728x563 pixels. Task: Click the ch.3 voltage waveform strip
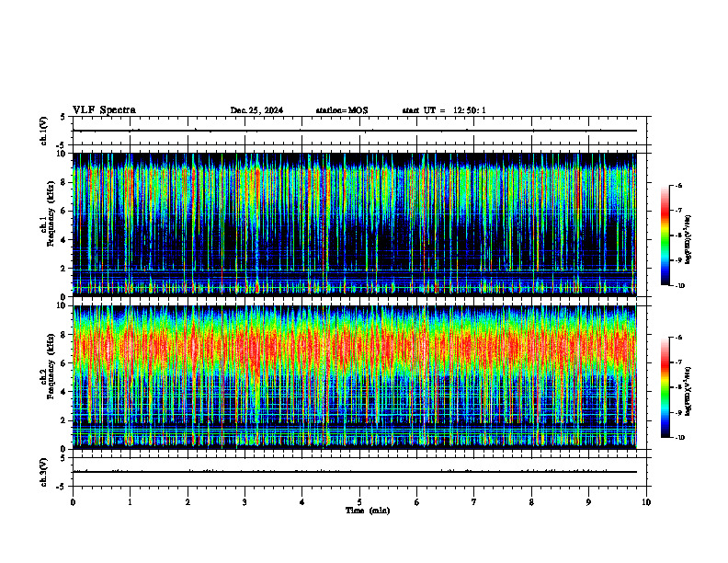[359, 472]
